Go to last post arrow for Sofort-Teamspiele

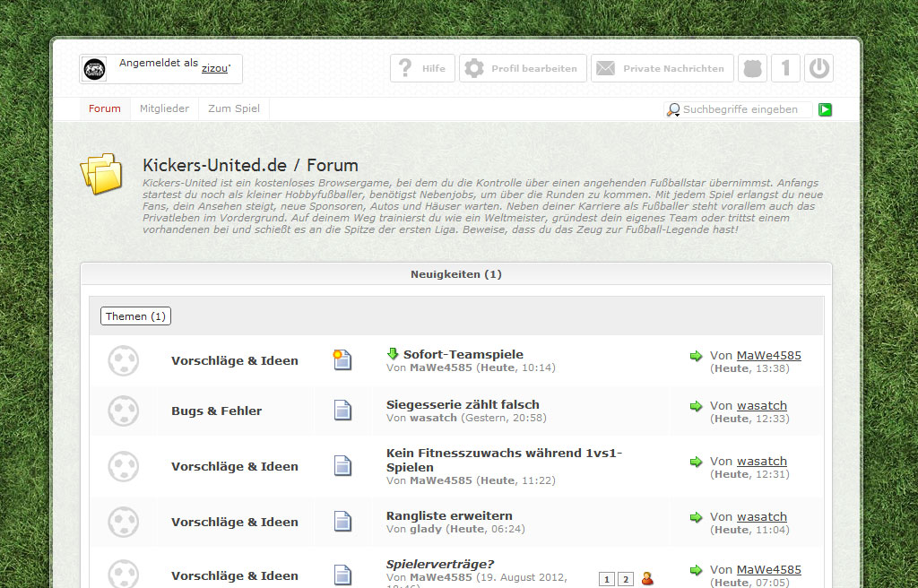tap(696, 356)
